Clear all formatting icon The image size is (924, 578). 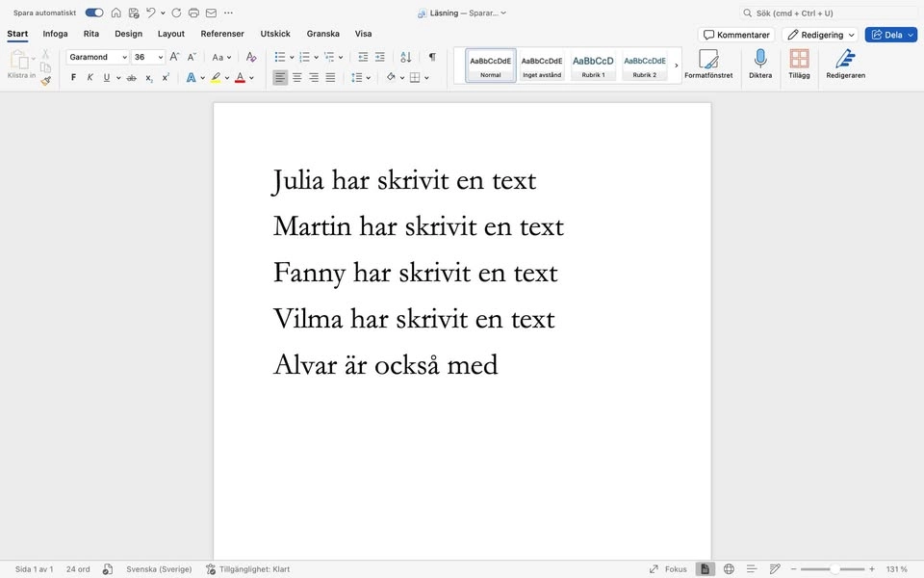coord(251,57)
